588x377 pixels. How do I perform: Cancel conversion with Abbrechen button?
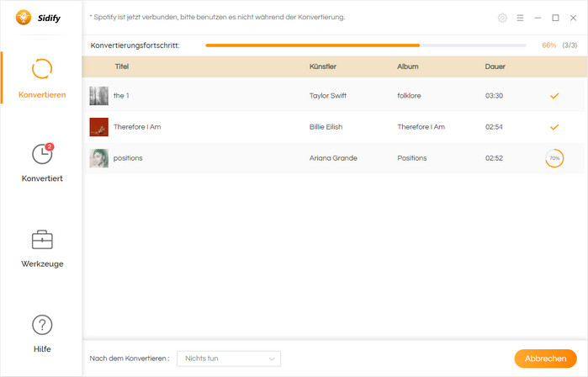click(x=545, y=358)
